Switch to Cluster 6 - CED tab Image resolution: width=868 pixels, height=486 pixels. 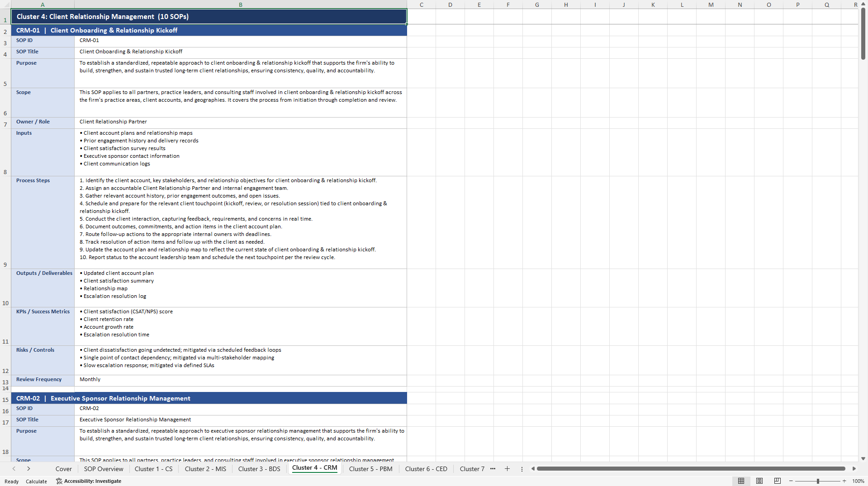[426, 469]
